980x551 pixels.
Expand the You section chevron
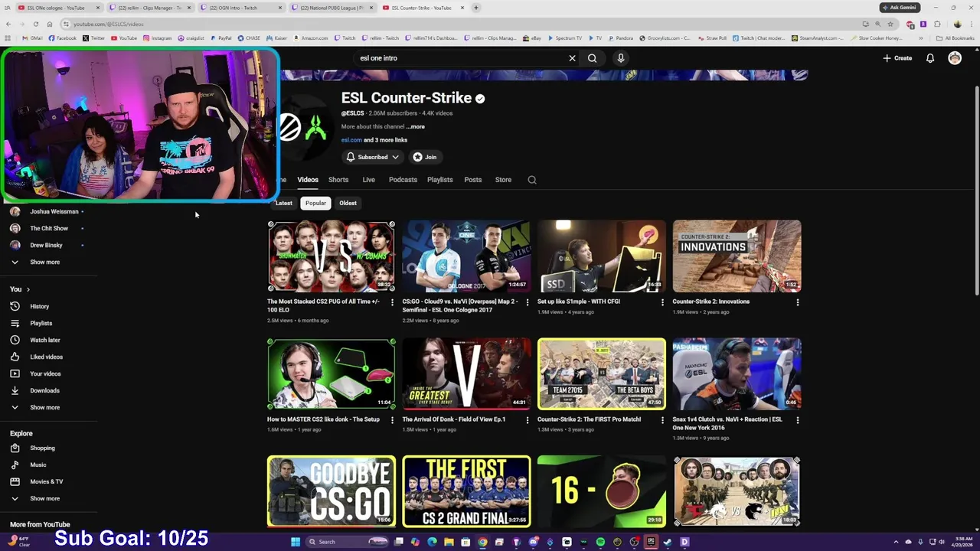28,289
